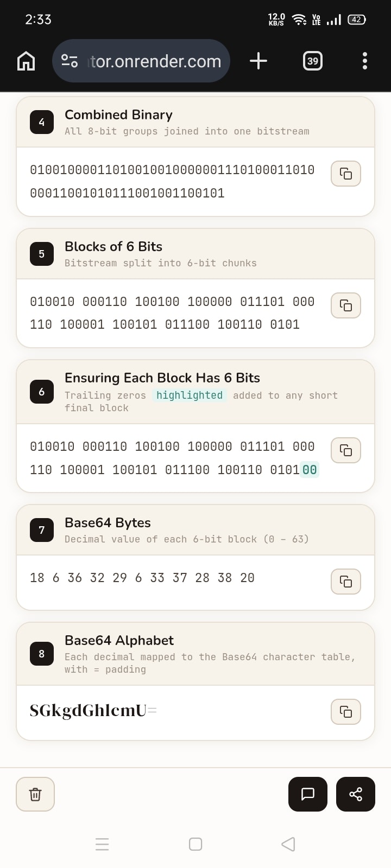Screen dimensions: 391x868
Task: Tap the SGkgdGhlcmU= Base64 output
Action: pos(93,711)
